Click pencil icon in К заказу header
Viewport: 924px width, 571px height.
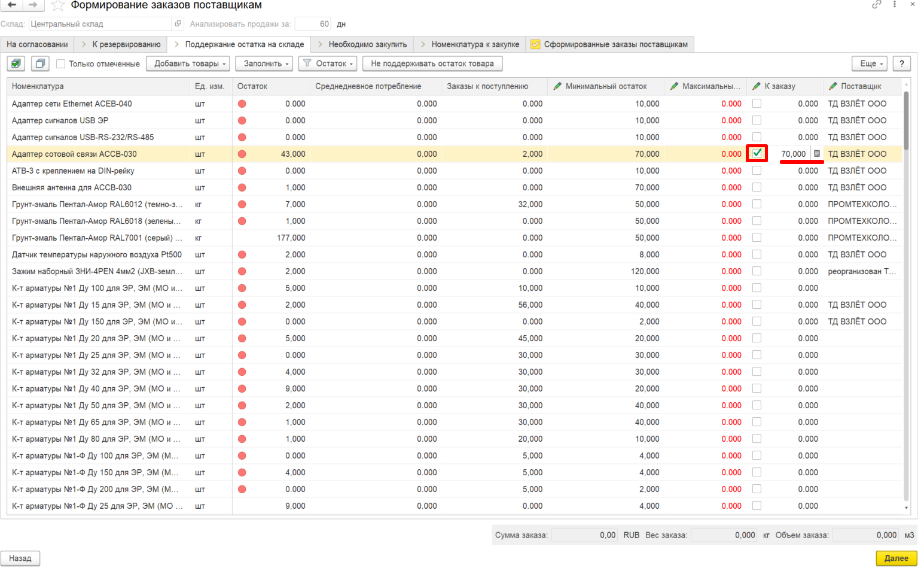[x=757, y=86]
